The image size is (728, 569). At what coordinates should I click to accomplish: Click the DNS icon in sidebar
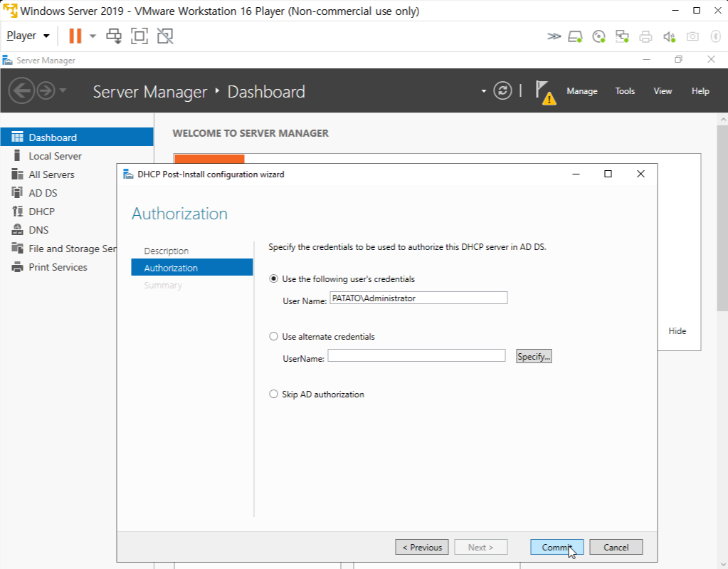click(x=17, y=229)
